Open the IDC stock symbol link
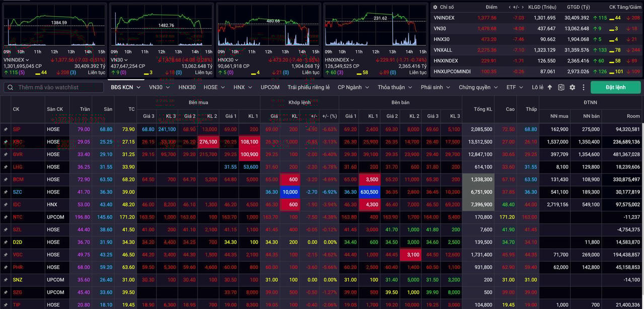Screen dimensions: 644x309 pyautogui.click(x=17, y=205)
